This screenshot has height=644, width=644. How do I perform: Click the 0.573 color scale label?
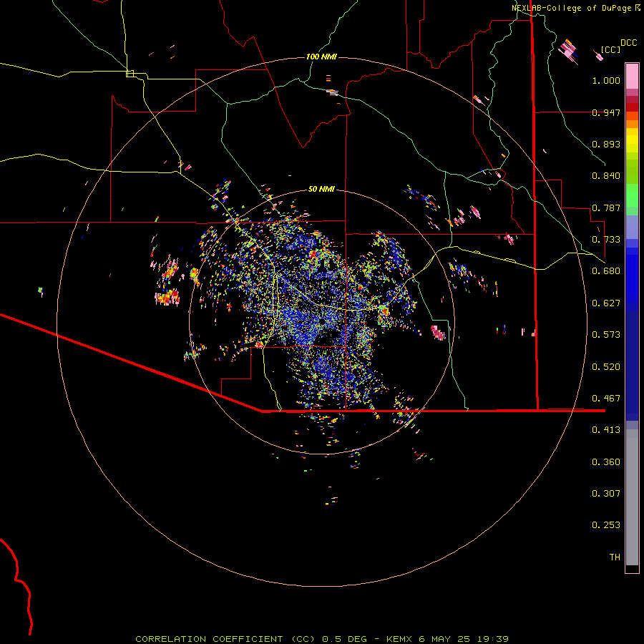click(x=606, y=335)
